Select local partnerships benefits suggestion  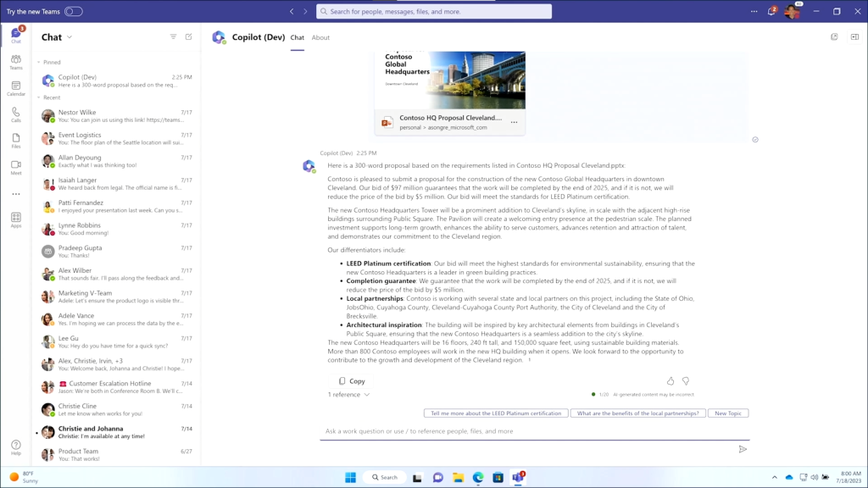click(637, 413)
